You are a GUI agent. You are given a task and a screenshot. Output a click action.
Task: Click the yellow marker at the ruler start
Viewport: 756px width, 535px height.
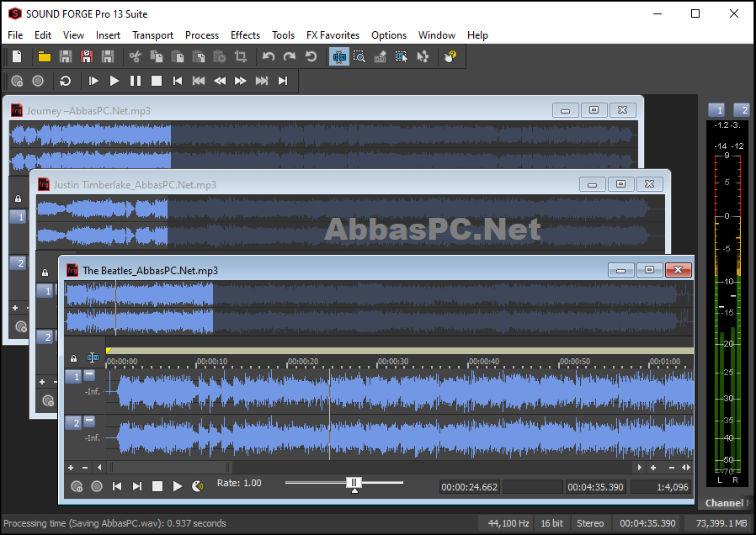(x=109, y=351)
